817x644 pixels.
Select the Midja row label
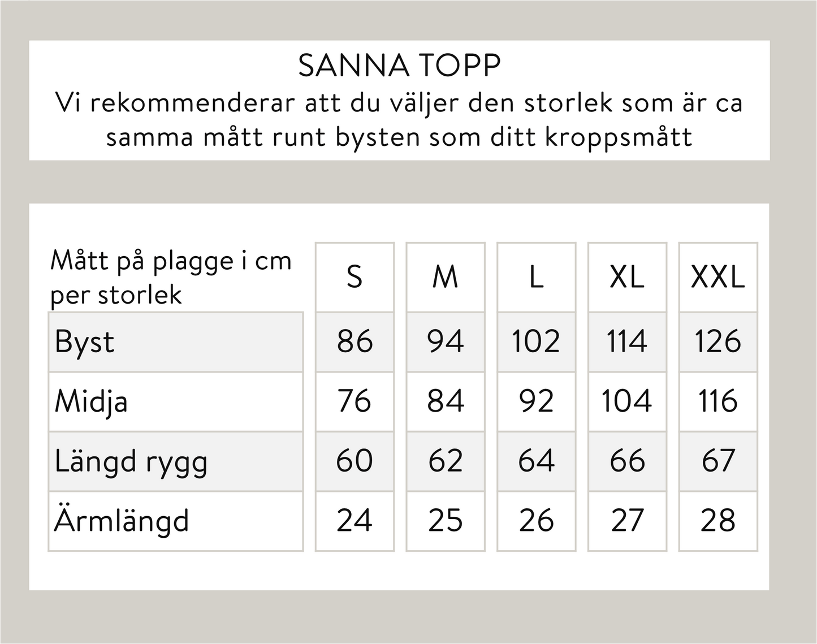tap(91, 402)
